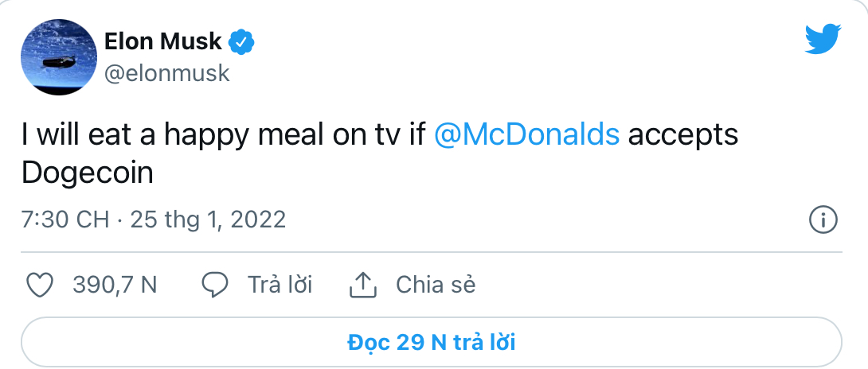This screenshot has width=868, height=369.
Task: Open the @elonmusk handle link
Action: click(x=167, y=73)
